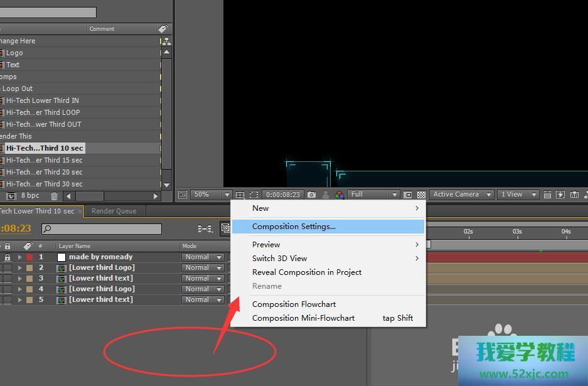Open the Full resolution dropdown

pos(374,195)
